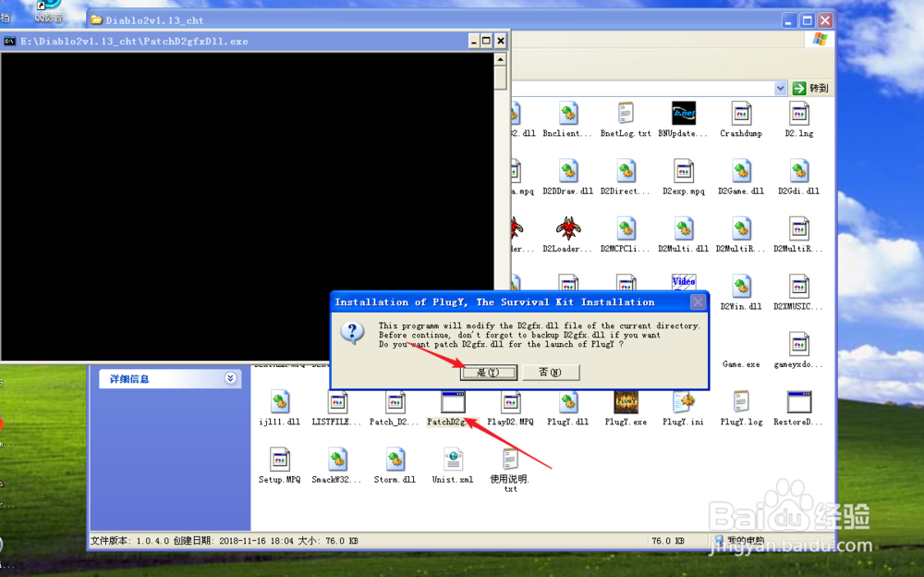Viewport: 924px width, 577px height.
Task: Select the D2Multi.dll file icon
Action: pyautogui.click(x=684, y=229)
